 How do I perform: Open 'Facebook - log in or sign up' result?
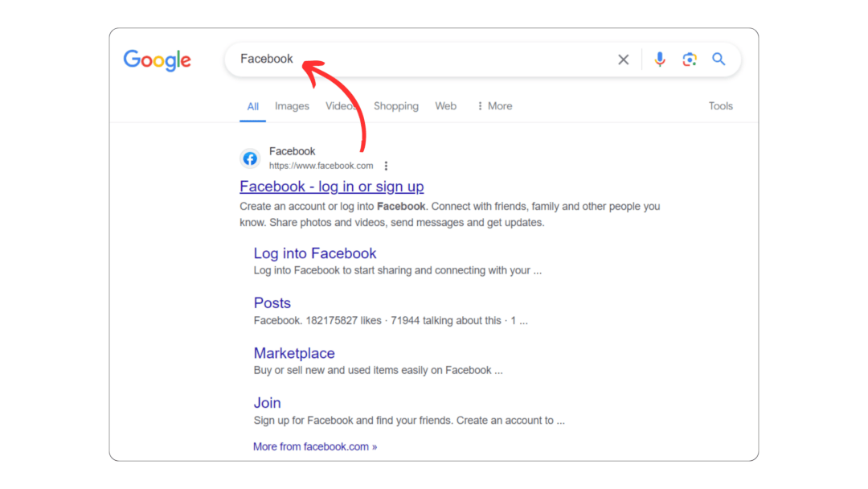click(332, 187)
